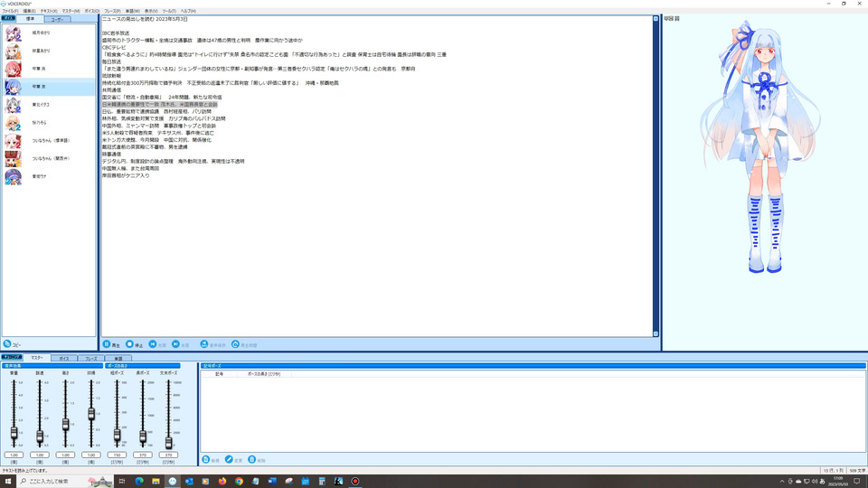
Task: Switch to the 標準 voice tab
Action: (x=31, y=19)
